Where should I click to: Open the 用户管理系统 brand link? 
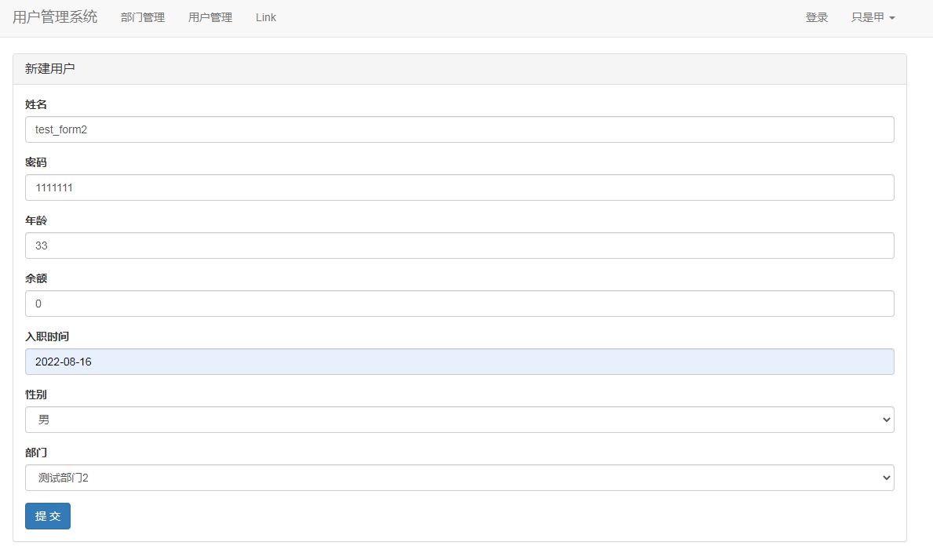[55, 17]
